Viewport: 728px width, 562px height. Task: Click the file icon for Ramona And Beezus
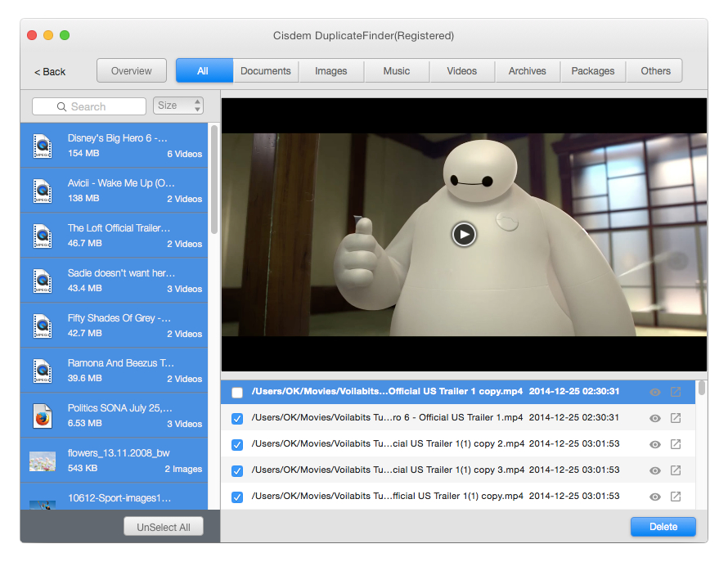(x=43, y=371)
